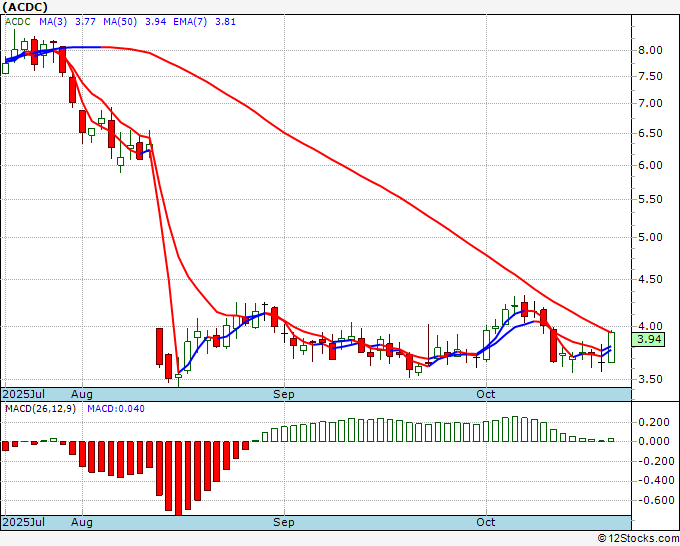The height and width of the screenshot is (546, 680).
Task: Click the 7.50 price axis label
Action: pos(650,76)
